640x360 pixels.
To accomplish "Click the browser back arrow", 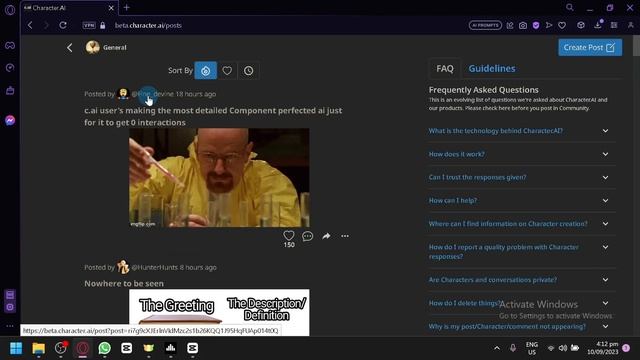I will (30, 25).
